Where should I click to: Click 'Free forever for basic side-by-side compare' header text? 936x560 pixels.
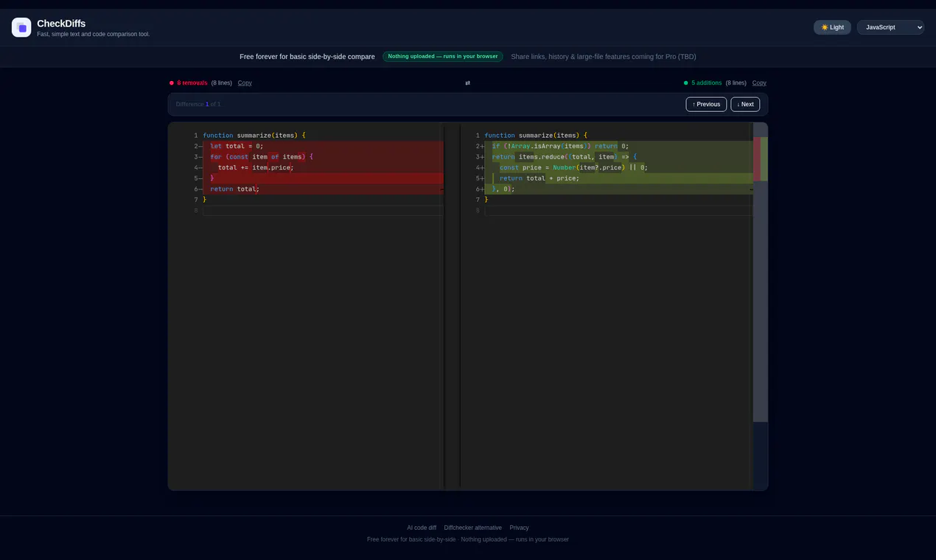(307, 57)
